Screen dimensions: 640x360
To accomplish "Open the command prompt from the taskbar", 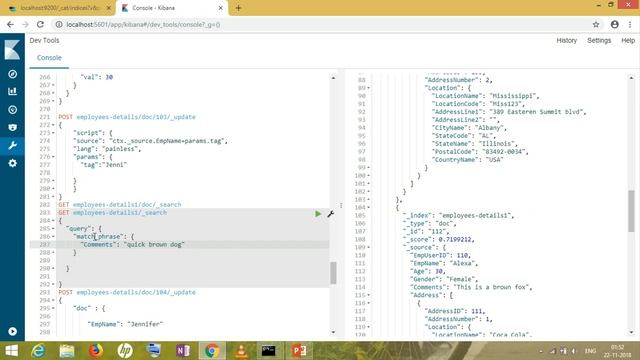I will tap(269, 351).
